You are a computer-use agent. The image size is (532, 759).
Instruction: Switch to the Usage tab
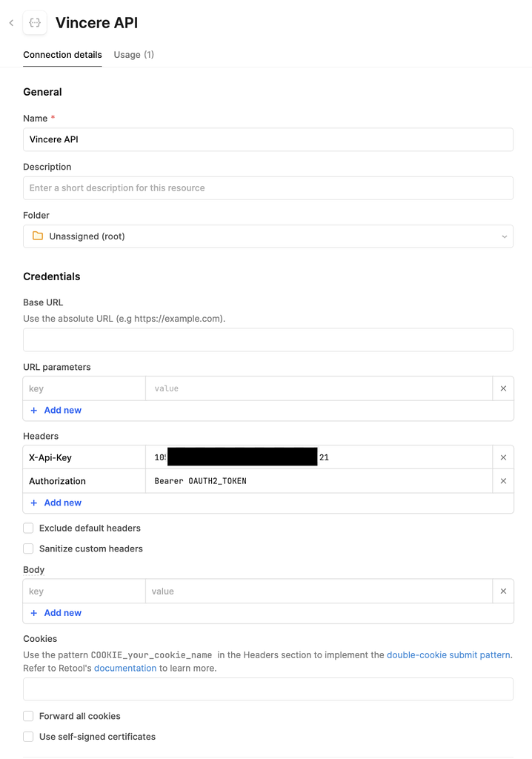133,54
